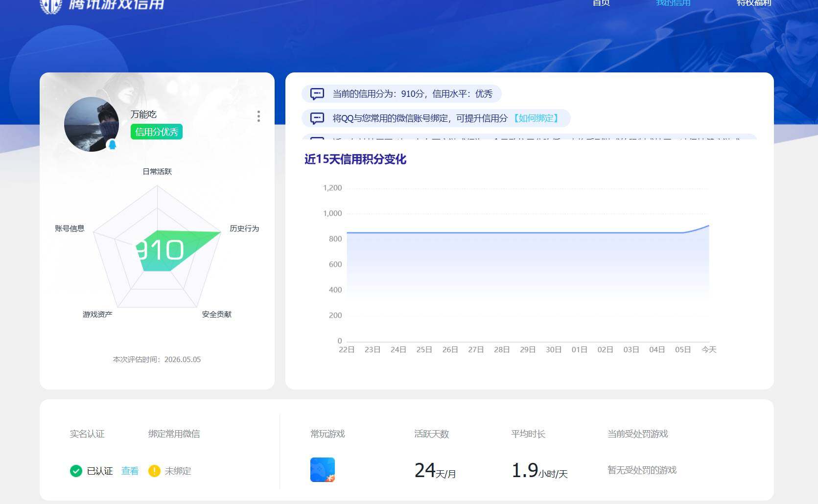Click the 1.9小时/天 average duration value
This screenshot has height=504, width=818.
coord(539,471)
